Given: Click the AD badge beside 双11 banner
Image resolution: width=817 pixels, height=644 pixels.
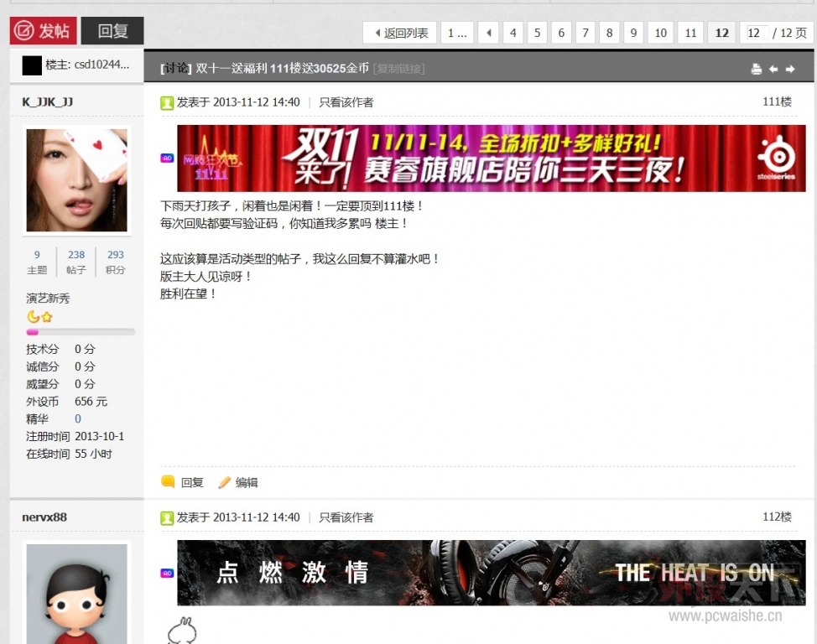Looking at the screenshot, I should (x=167, y=158).
